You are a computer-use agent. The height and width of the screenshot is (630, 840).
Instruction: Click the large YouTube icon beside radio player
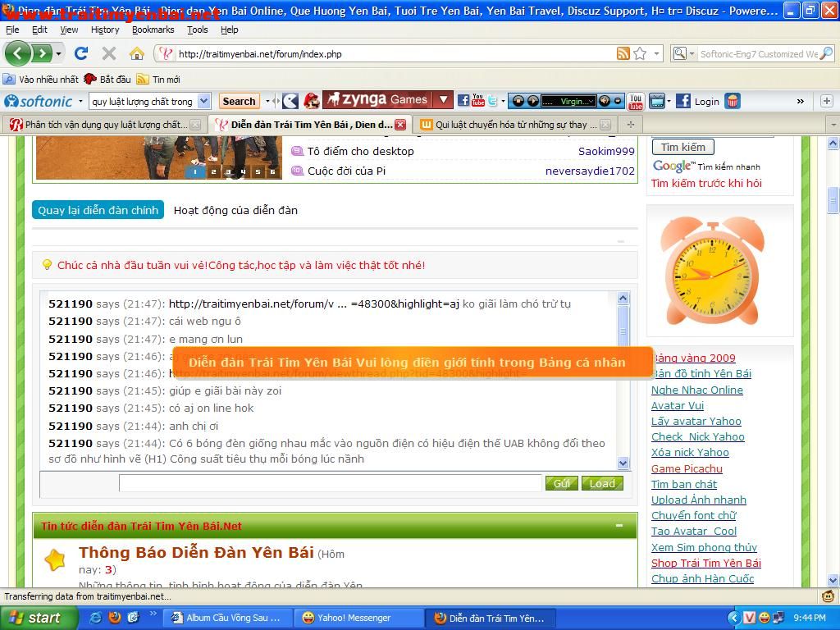coord(636,101)
